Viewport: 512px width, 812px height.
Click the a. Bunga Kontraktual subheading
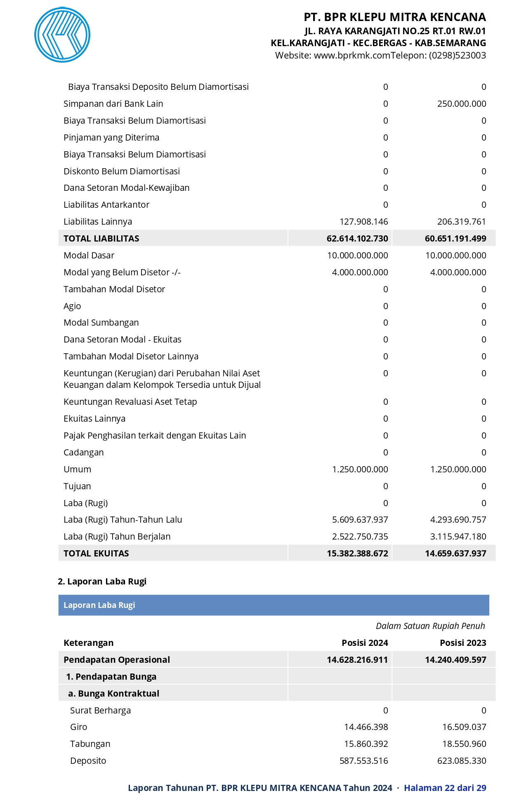(x=113, y=693)
